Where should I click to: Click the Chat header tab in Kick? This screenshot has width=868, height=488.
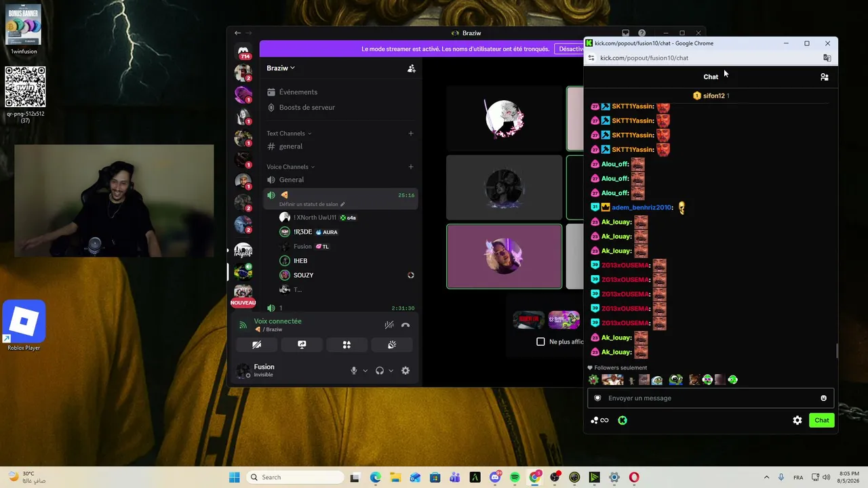[x=711, y=77]
